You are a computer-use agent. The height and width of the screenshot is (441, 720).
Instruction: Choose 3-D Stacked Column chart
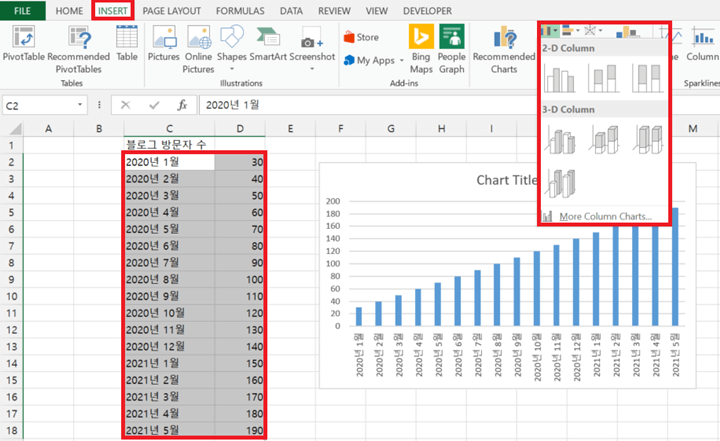pos(603,140)
